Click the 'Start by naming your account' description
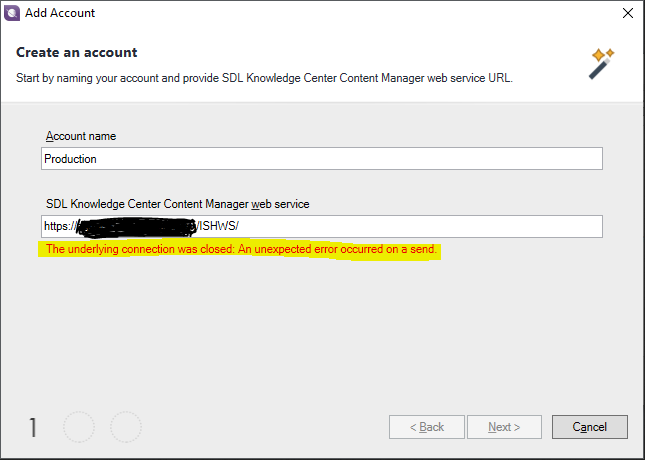Screen dimensions: 645x460 point(264,78)
